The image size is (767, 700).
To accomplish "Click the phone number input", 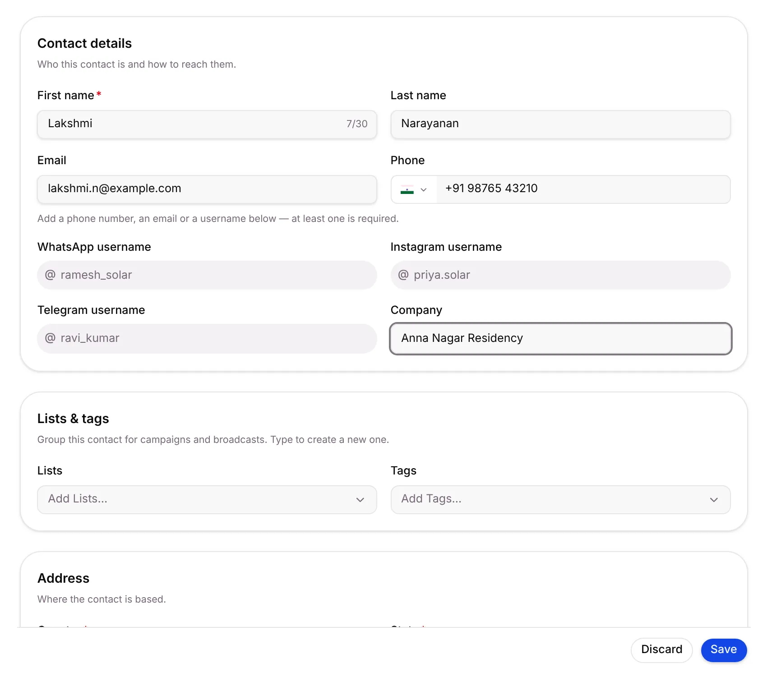I will [583, 189].
